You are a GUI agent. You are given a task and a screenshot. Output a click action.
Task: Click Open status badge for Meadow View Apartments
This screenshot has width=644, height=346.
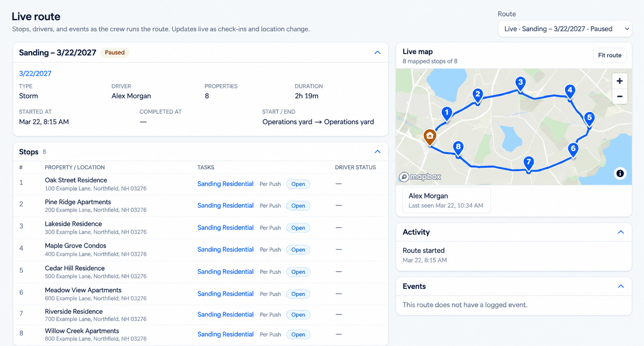coord(298,294)
